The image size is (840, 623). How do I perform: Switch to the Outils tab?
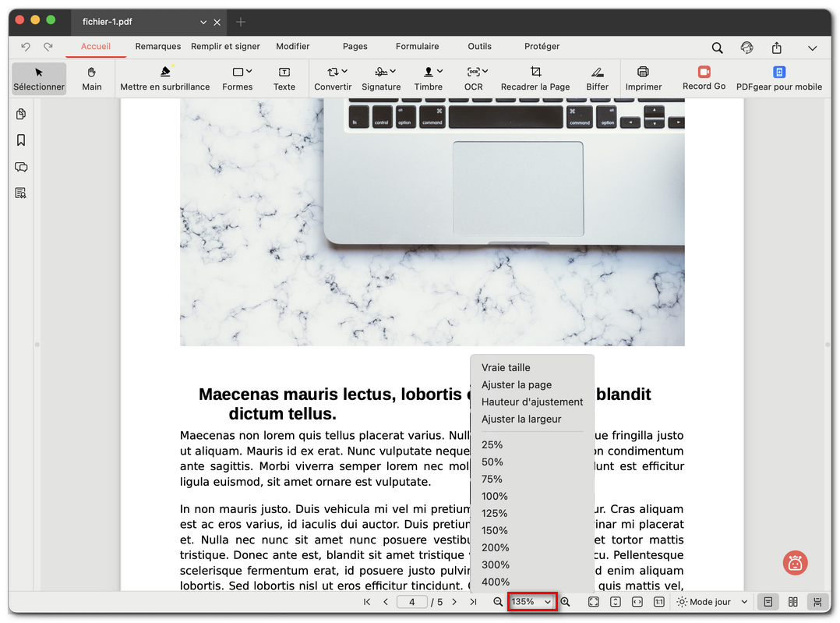pos(479,47)
